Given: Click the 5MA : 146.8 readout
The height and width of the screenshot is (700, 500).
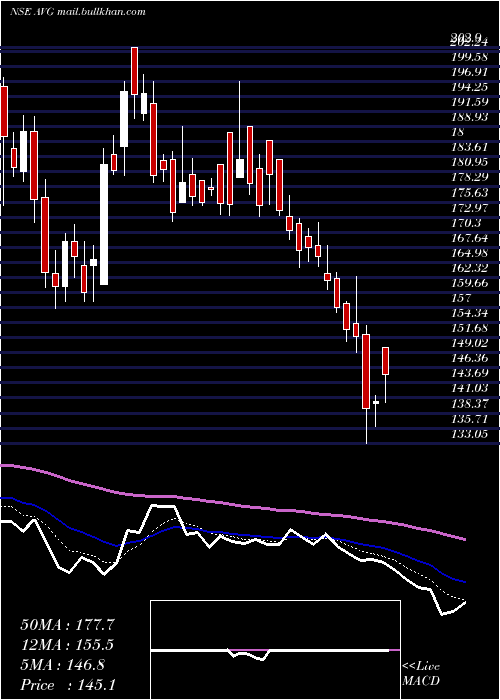Looking at the screenshot, I should tap(62, 665).
